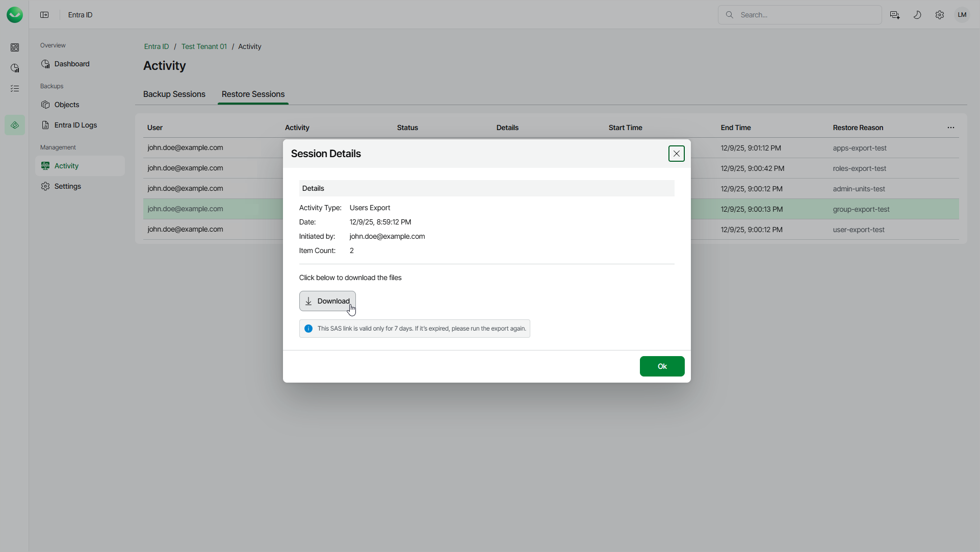Close the Session Details dialog
The image size is (980, 552).
[x=676, y=154]
